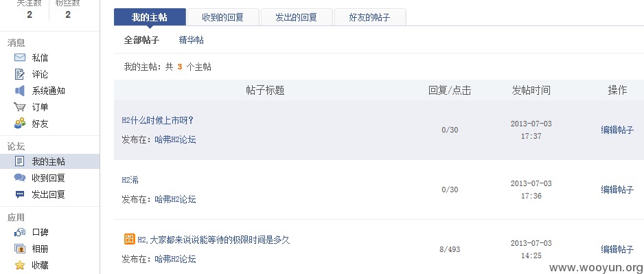Open 好友 people icon
This screenshot has width=644, height=274.
point(20,123)
